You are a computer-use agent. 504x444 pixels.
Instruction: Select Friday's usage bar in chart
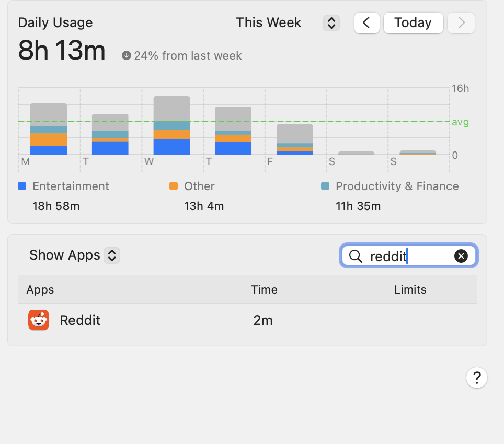294,139
